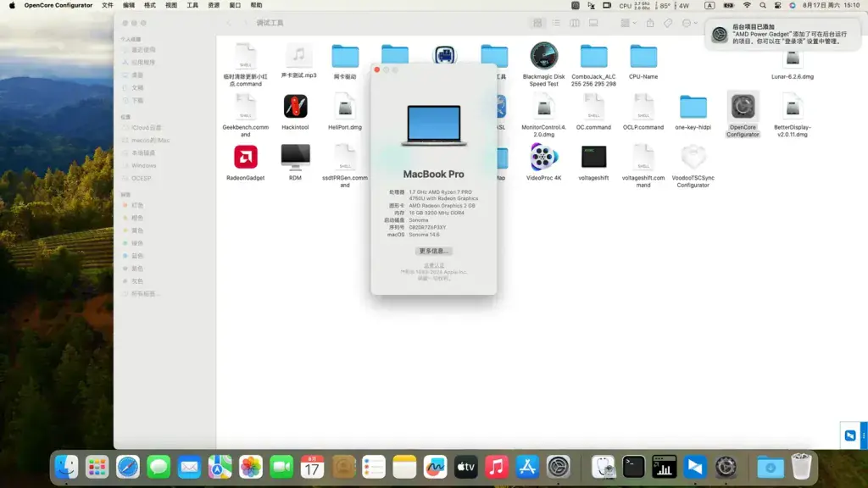Viewport: 868px width, 488px height.
Task: Open App Store from the Dock
Action: tap(527, 467)
